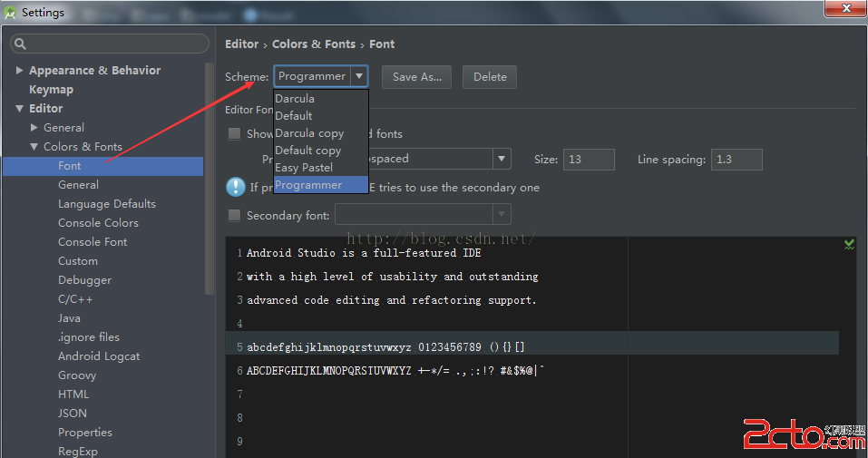Pick Default copy in scheme list
Viewport: 868px width, 458px height.
click(x=308, y=151)
